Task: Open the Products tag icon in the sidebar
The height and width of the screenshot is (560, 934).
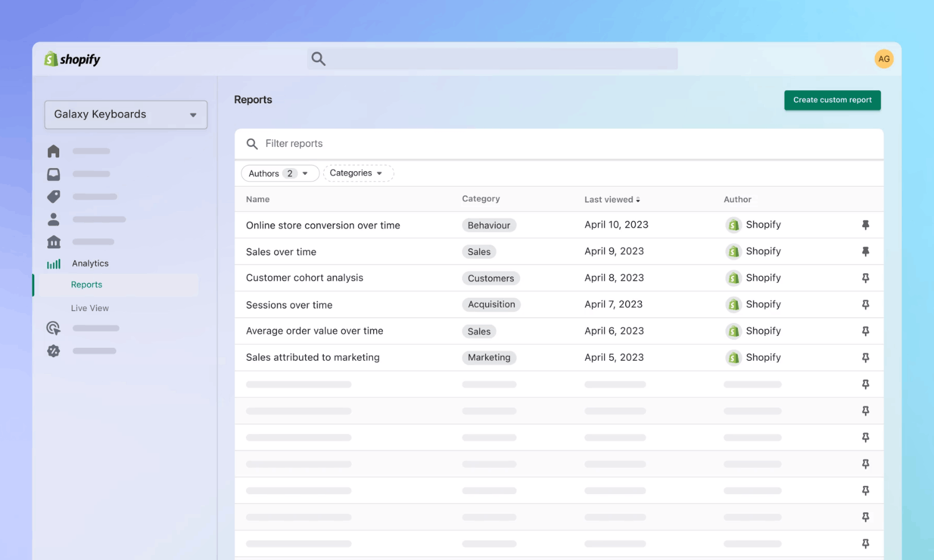Action: pyautogui.click(x=54, y=197)
